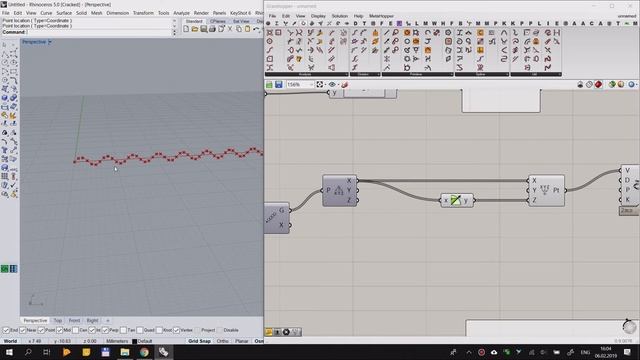This screenshot has height=360, width=640.
Task: Toggle Grid Snap in Rhino status bar
Action: 200,341
